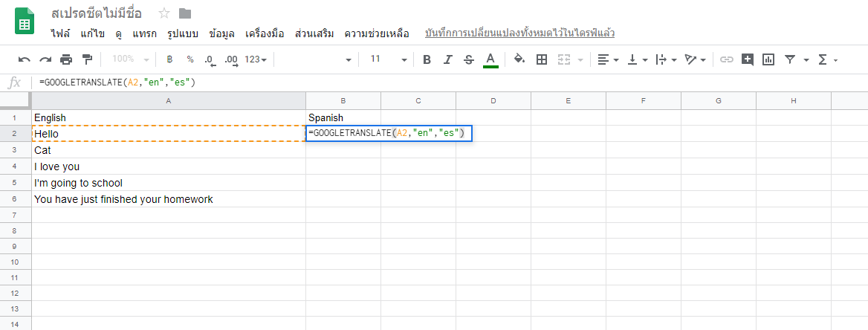Open the แทรก menu
This screenshot has height=330, width=868.
[x=144, y=33]
